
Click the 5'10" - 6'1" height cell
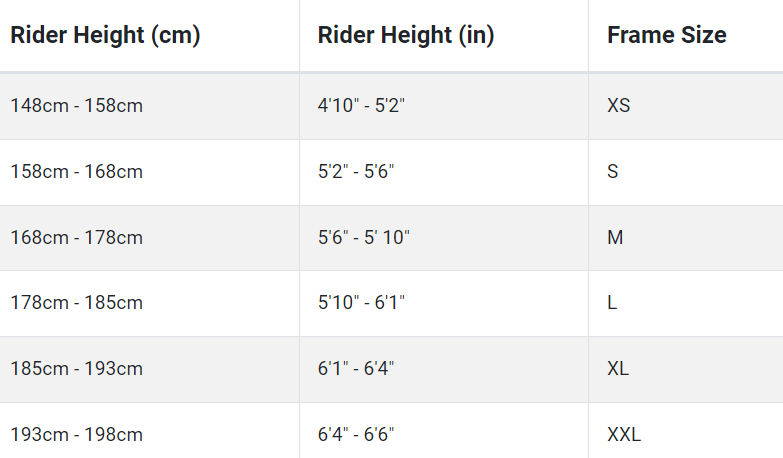click(444, 304)
